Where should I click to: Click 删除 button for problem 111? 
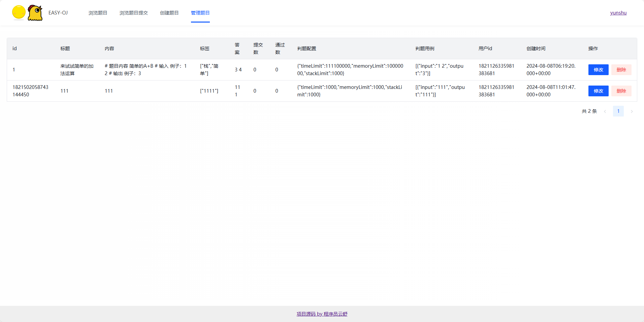pyautogui.click(x=621, y=91)
